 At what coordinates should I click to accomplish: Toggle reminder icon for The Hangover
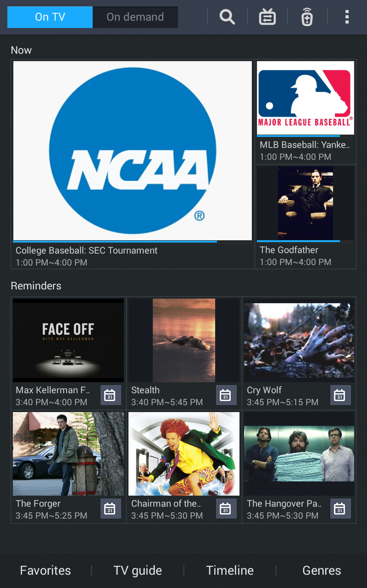click(x=340, y=509)
